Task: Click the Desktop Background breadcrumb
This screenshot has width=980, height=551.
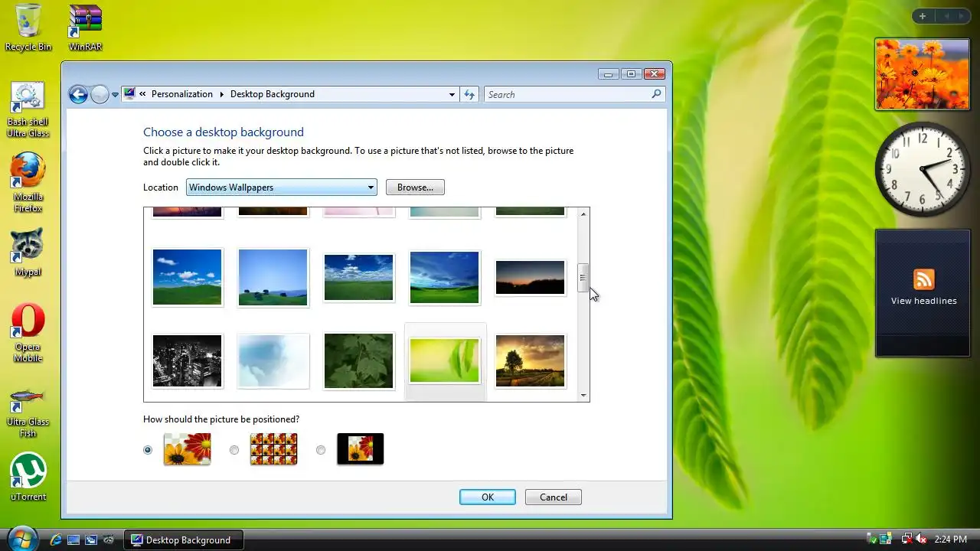Action: [x=273, y=94]
